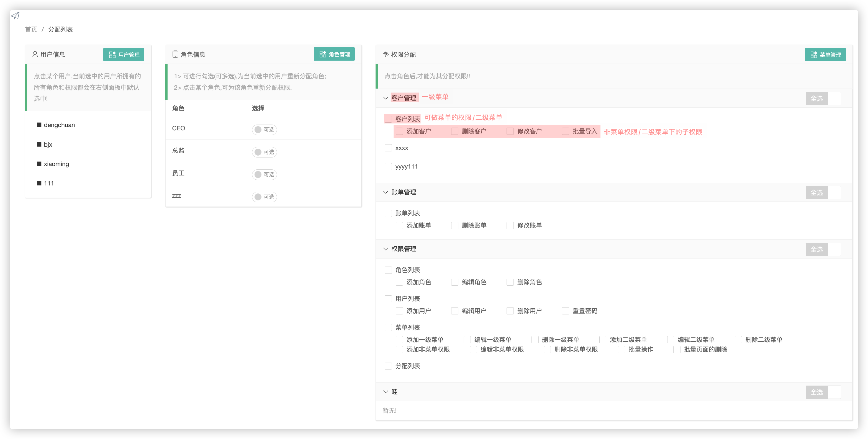Screen dimensions: 868x439
Task: Go to 首页 in the breadcrumb
Action: (x=31, y=29)
